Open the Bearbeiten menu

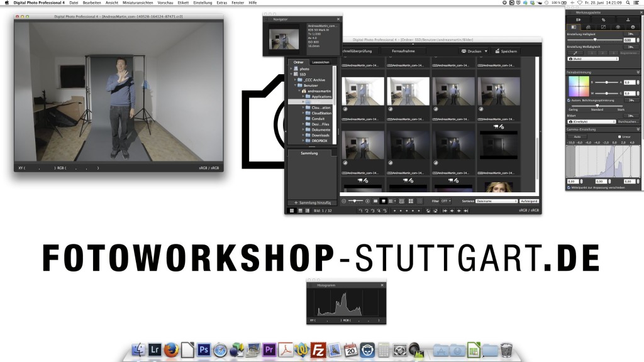click(92, 3)
